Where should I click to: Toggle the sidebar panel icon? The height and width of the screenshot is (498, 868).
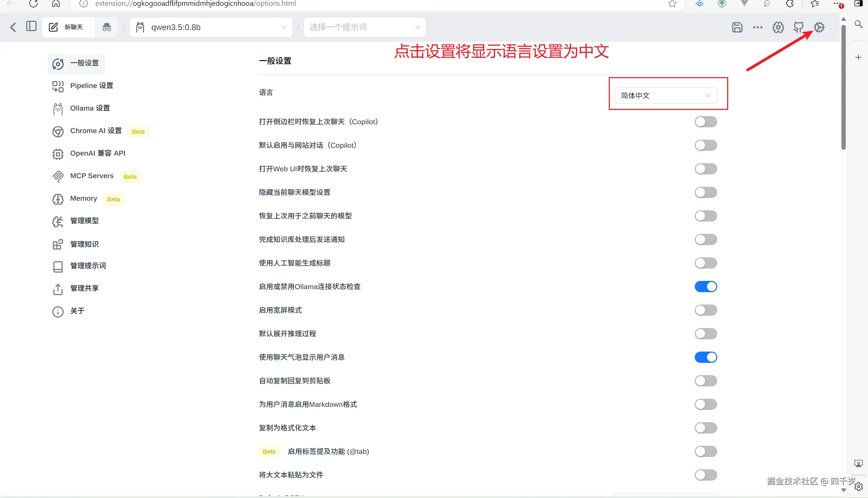(31, 26)
